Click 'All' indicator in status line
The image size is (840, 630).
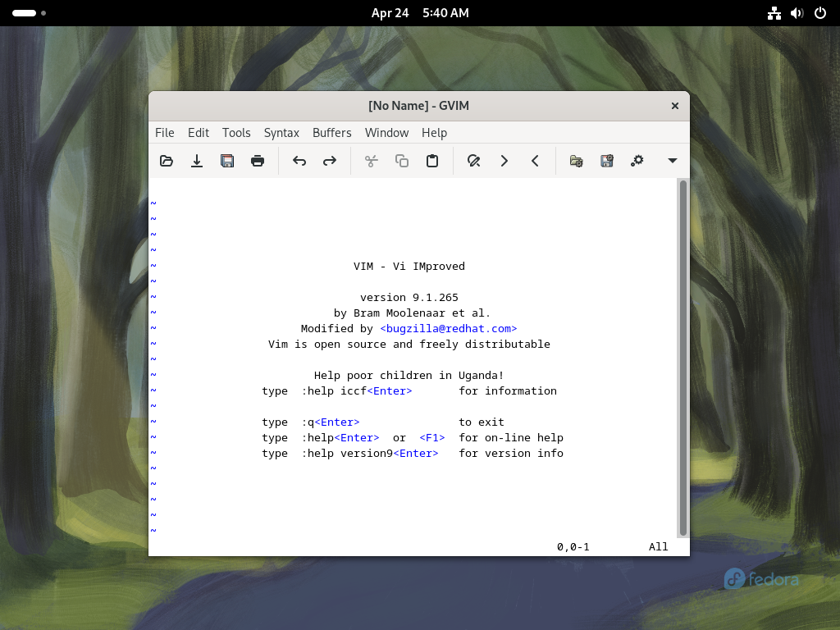tap(659, 546)
